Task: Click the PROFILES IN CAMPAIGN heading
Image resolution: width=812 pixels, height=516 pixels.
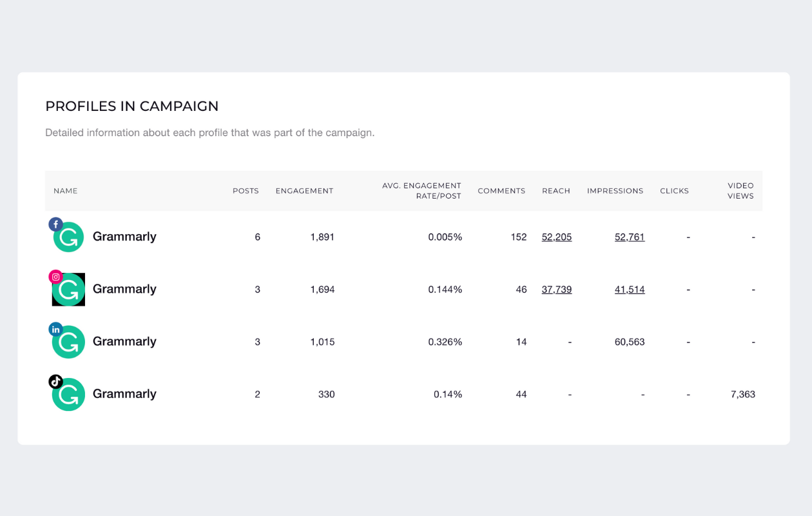Action: tap(132, 106)
